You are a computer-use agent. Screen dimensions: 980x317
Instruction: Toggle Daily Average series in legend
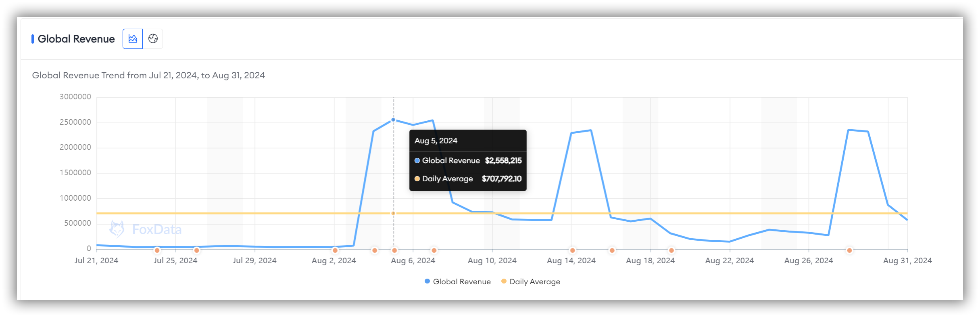[x=531, y=281]
